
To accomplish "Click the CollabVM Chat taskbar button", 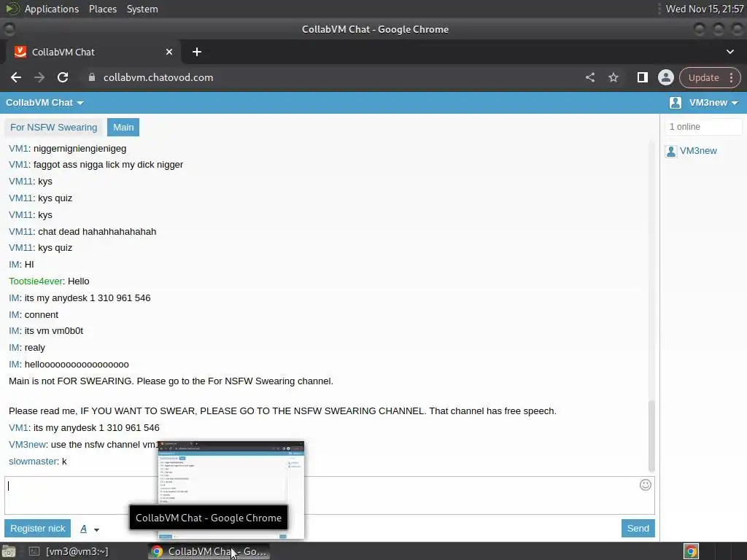I will 209,551.
